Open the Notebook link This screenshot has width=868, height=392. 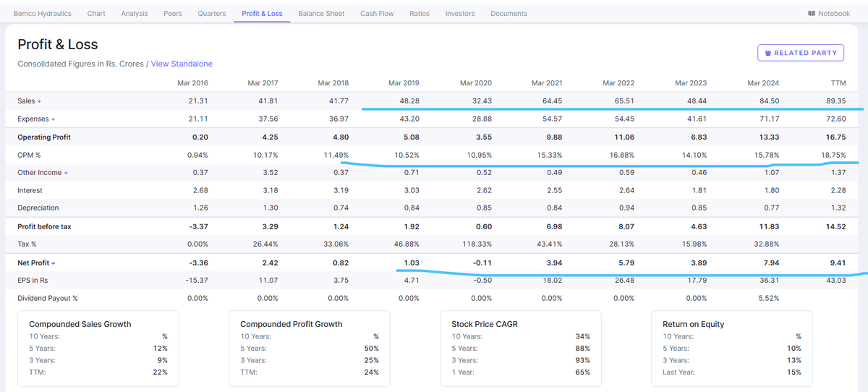pyautogui.click(x=829, y=13)
